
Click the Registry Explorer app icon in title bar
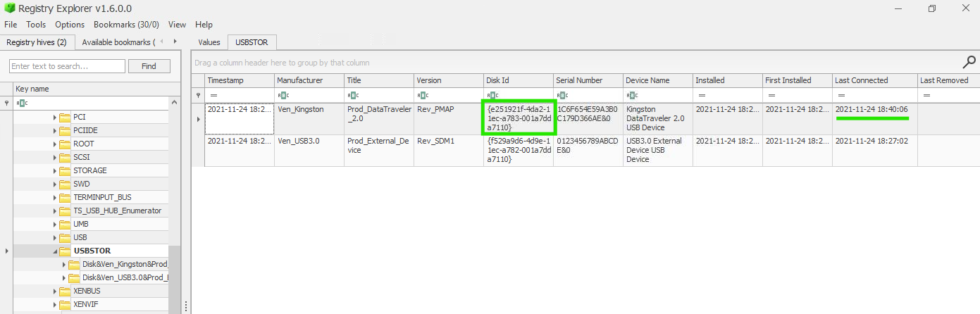pos(9,8)
